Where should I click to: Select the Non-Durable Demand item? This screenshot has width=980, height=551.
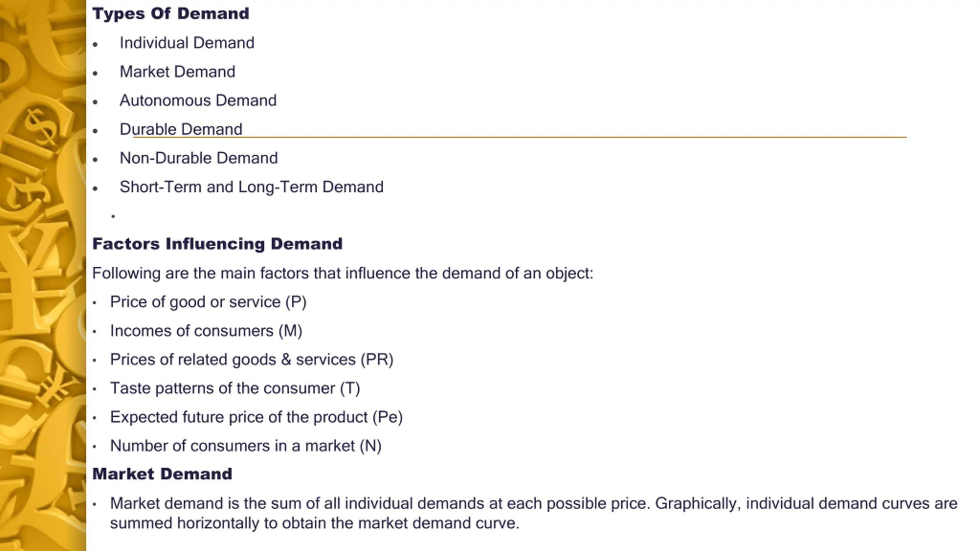coord(199,158)
